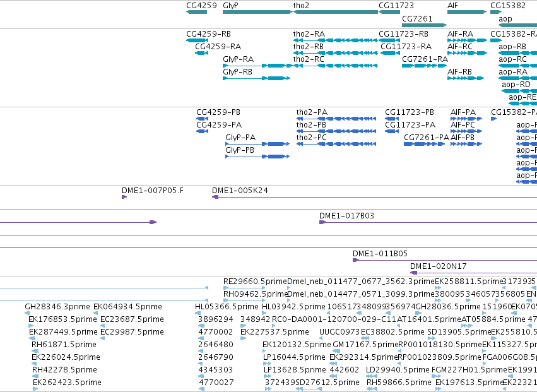The image size is (537, 392).
Task: Click the EK227537.5prime EST label
Action: coord(274,332)
